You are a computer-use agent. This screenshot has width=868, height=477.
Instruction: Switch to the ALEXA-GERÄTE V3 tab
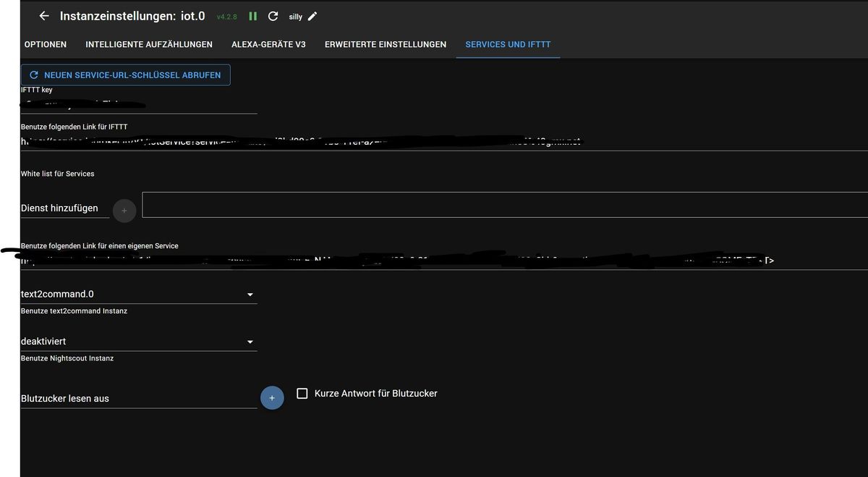tap(270, 44)
